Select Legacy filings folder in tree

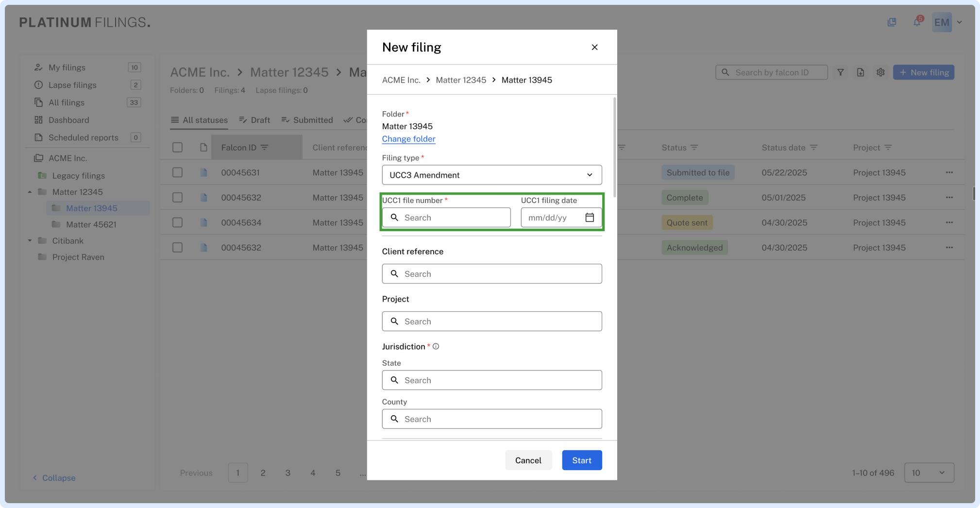coord(78,176)
